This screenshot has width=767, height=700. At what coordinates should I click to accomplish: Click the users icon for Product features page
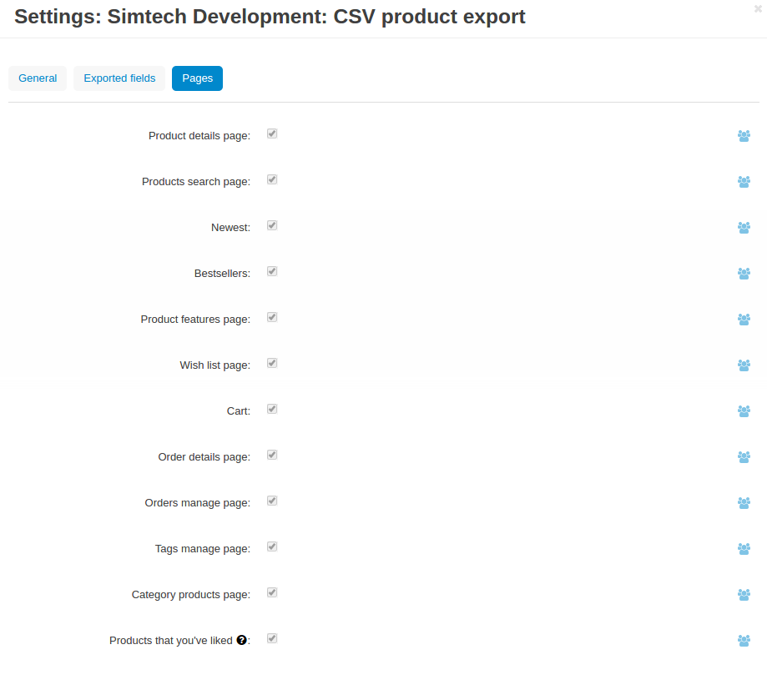[x=744, y=320]
